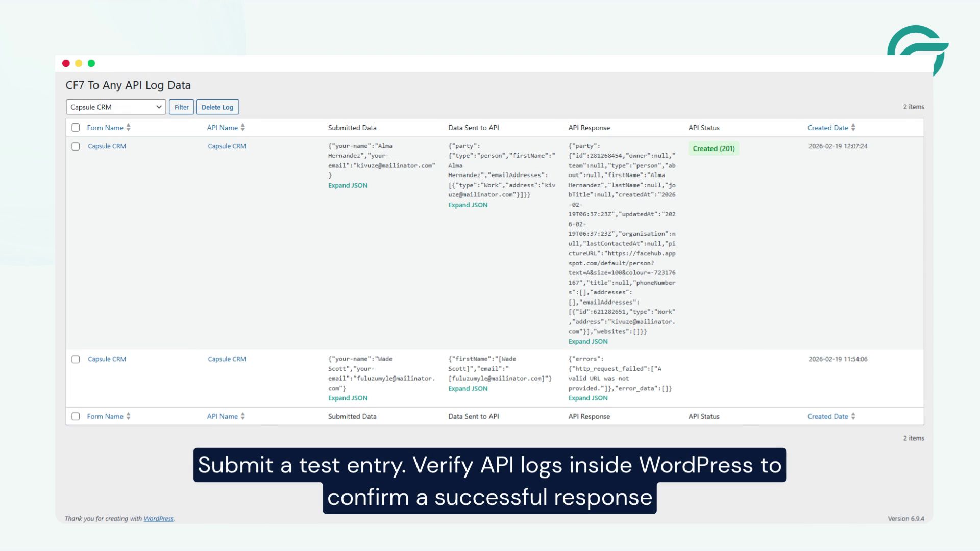Sort by Created Date in table footer
Viewport: 980px width, 551px height.
[x=828, y=416]
